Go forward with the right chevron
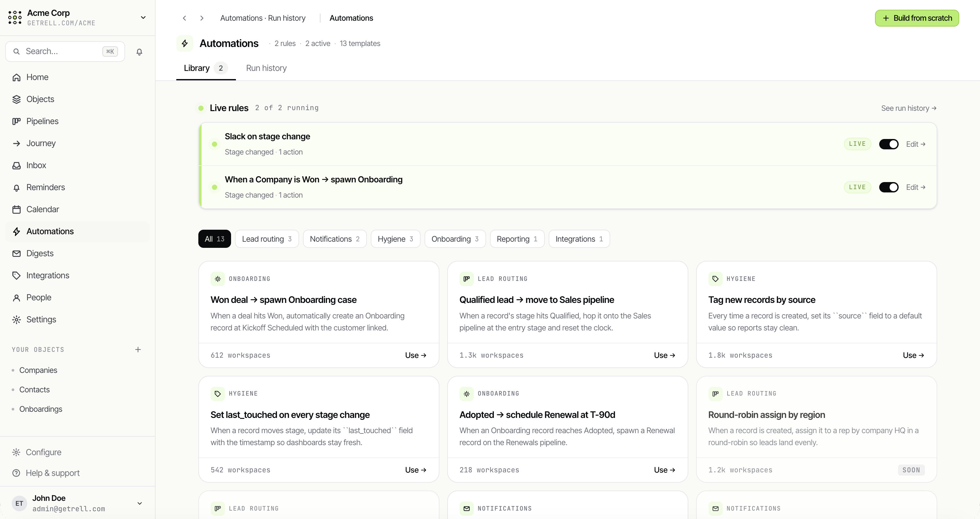This screenshot has height=519, width=980. point(202,18)
